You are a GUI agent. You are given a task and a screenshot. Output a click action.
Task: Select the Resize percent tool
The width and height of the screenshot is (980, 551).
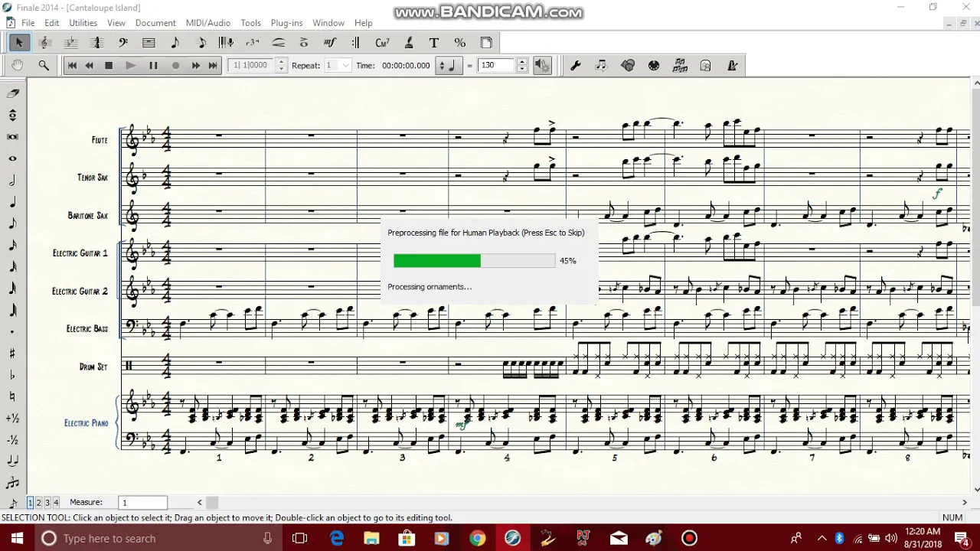(x=460, y=43)
